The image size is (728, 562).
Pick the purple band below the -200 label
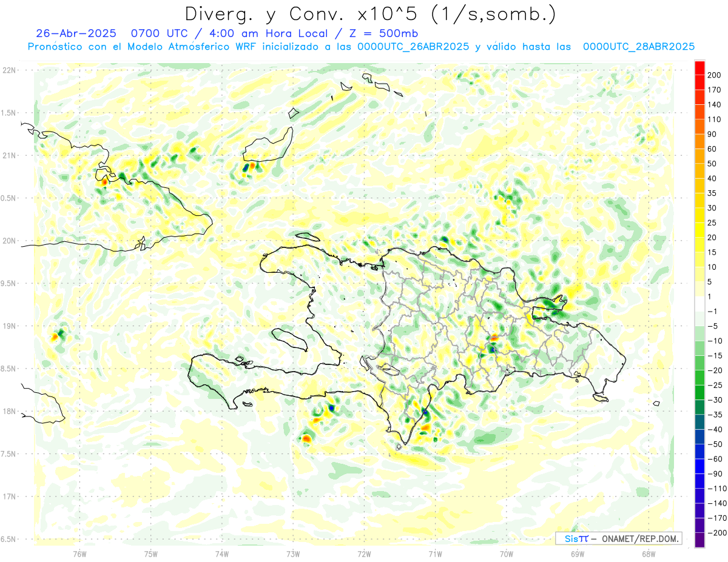(699, 540)
